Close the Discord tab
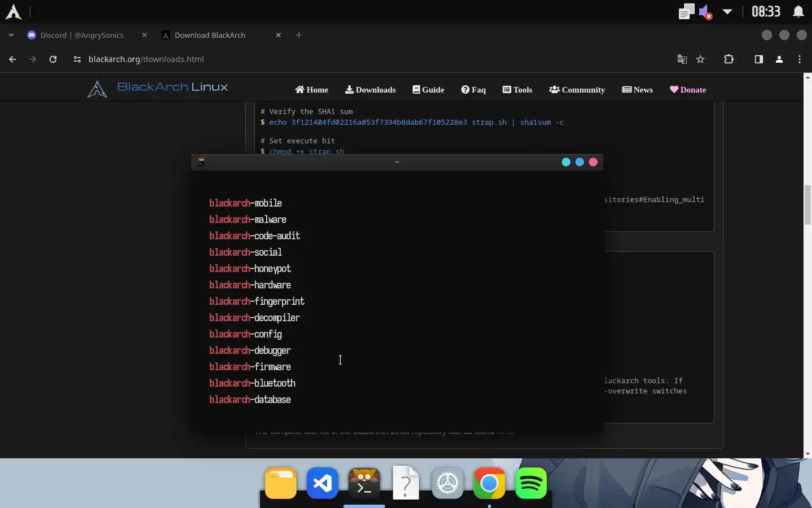Screen dimensions: 812x508 (x=144, y=35)
